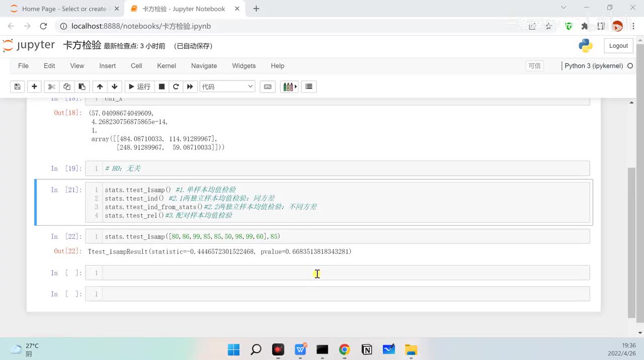Cut selected cells with scissors icon
644x360 pixels.
pos(51,86)
